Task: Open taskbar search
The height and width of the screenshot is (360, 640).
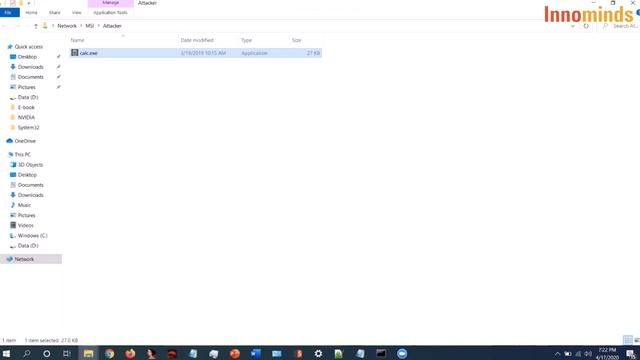Action: point(27,353)
